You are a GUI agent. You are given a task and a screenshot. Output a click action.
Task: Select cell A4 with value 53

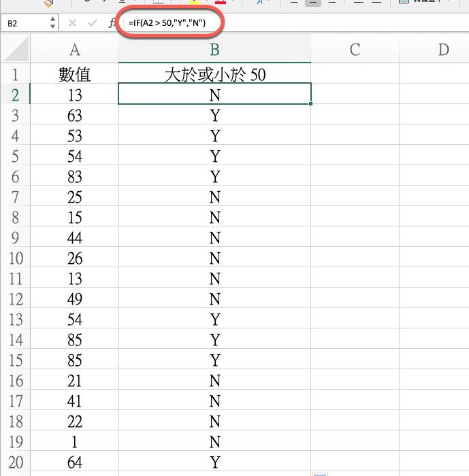74,135
